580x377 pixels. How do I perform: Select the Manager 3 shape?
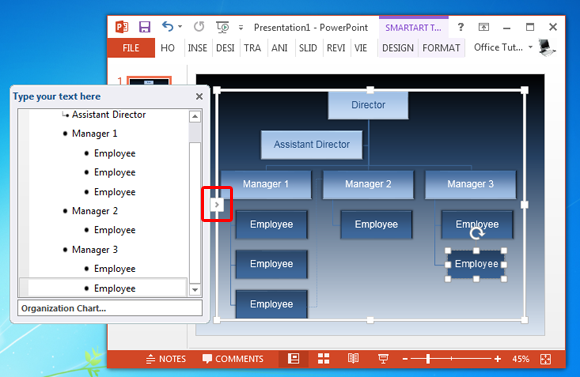471,184
